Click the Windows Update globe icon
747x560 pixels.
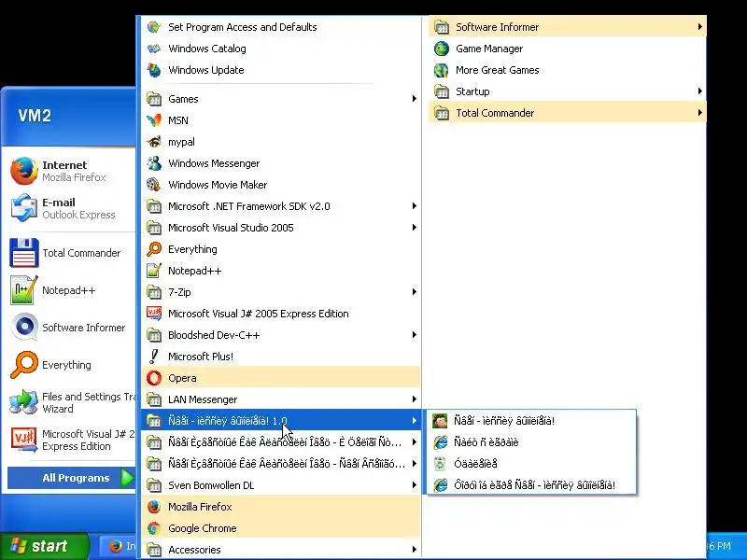tap(154, 70)
